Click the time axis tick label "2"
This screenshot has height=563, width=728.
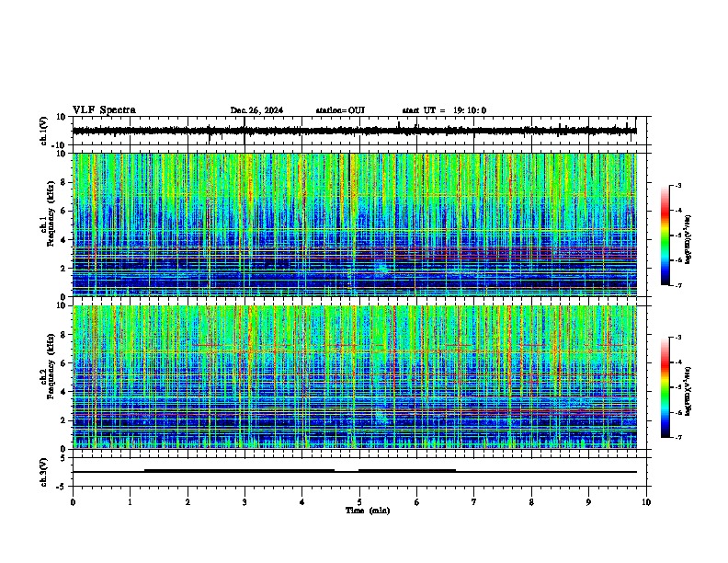point(188,502)
